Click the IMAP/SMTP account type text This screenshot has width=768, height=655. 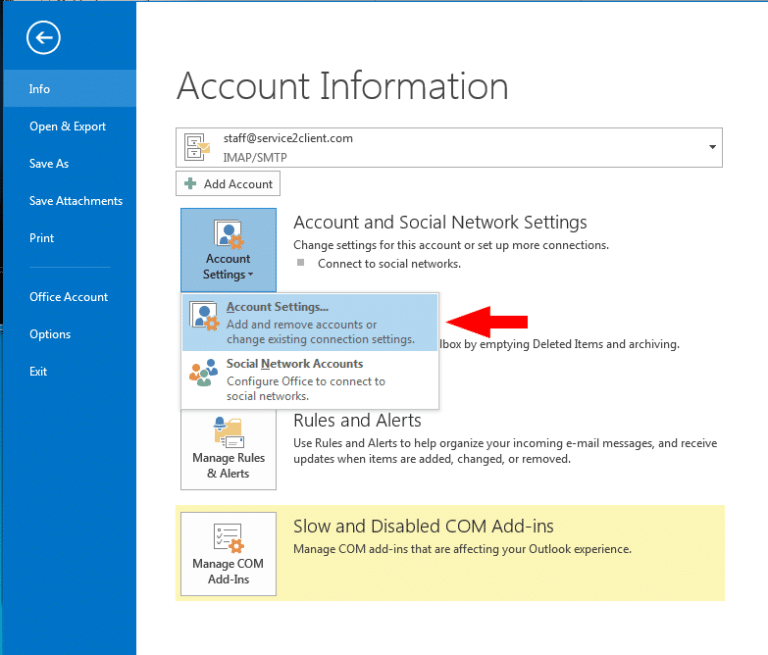click(255, 158)
